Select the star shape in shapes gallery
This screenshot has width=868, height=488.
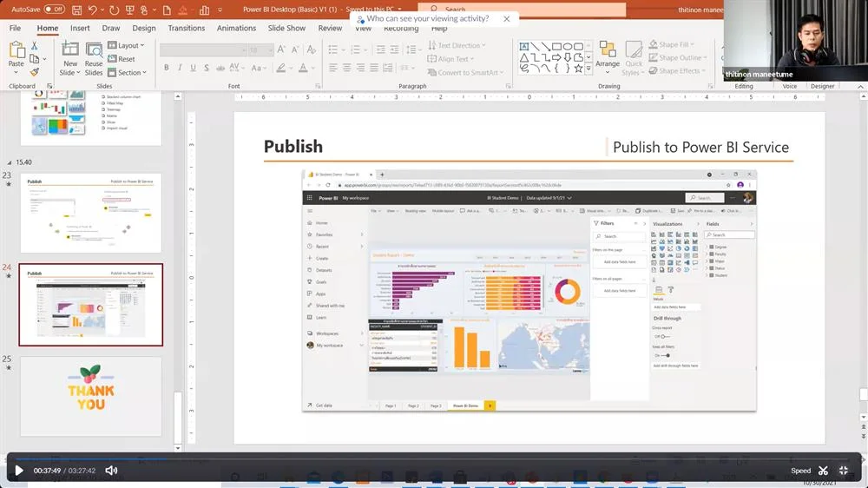click(x=578, y=69)
